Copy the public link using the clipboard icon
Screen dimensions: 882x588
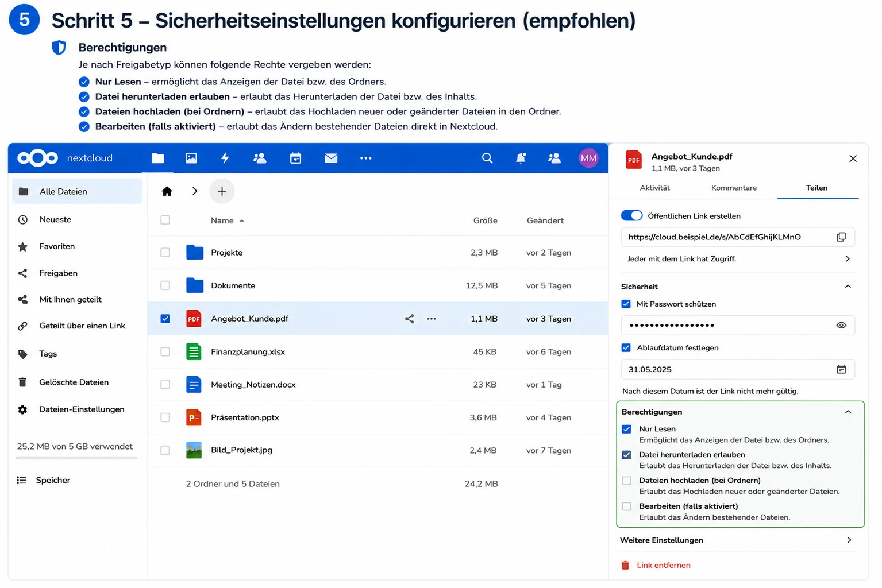tap(841, 237)
